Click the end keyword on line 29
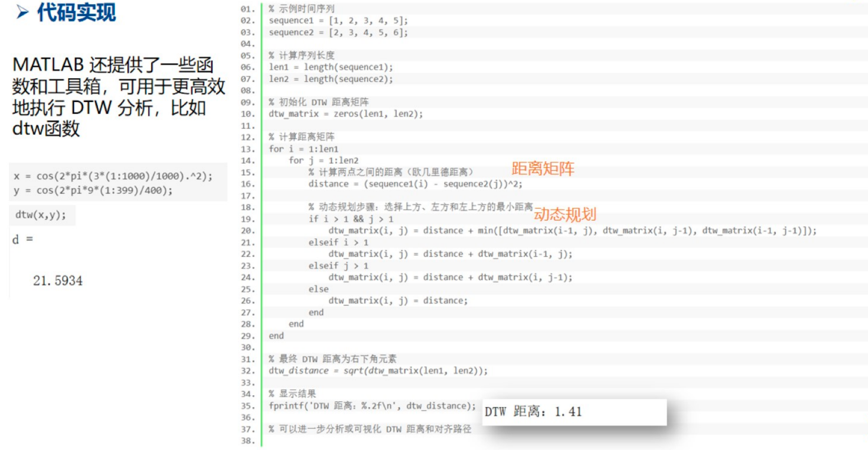The height and width of the screenshot is (450, 868). pyautogui.click(x=276, y=335)
